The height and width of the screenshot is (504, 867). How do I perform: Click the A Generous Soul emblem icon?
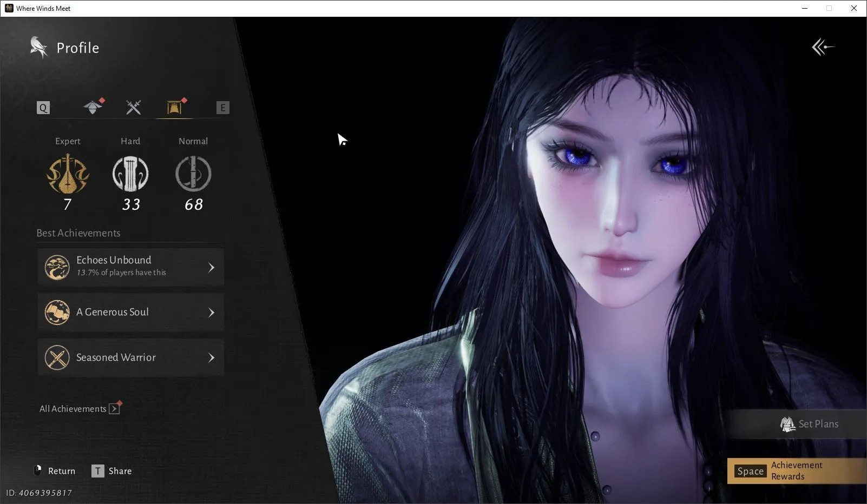click(x=57, y=312)
